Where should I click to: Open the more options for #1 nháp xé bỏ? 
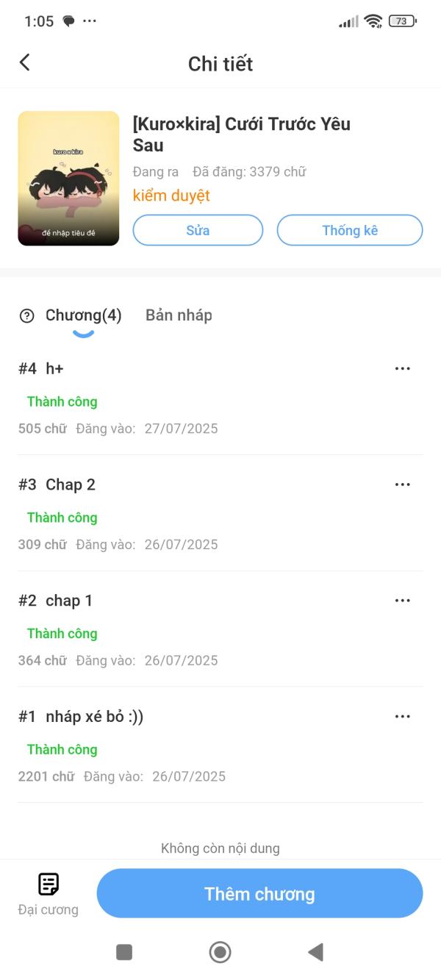coord(402,717)
